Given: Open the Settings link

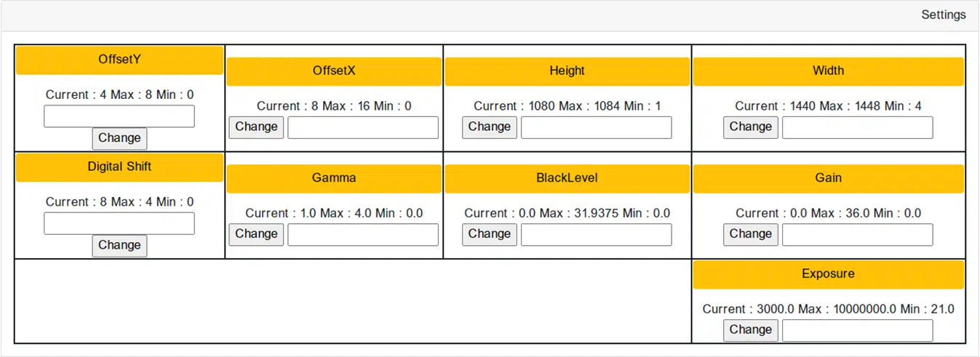Looking at the screenshot, I should click(x=943, y=15).
